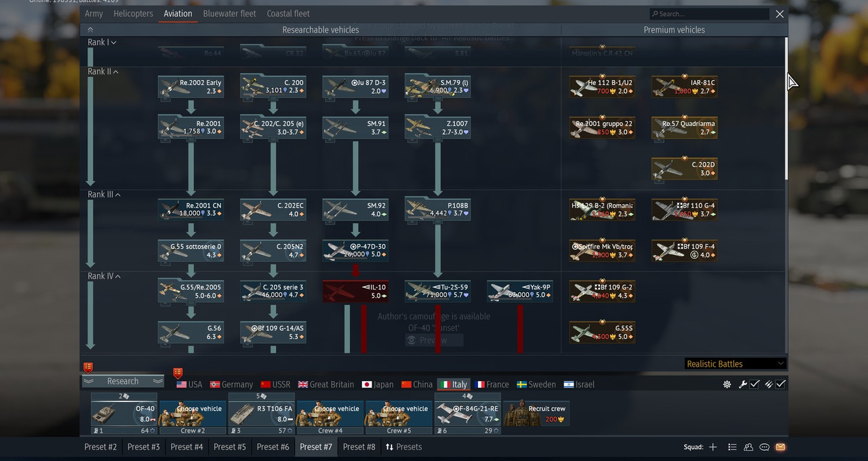868x461 pixels.
Task: Add squad member with plus icon
Action: 713,447
